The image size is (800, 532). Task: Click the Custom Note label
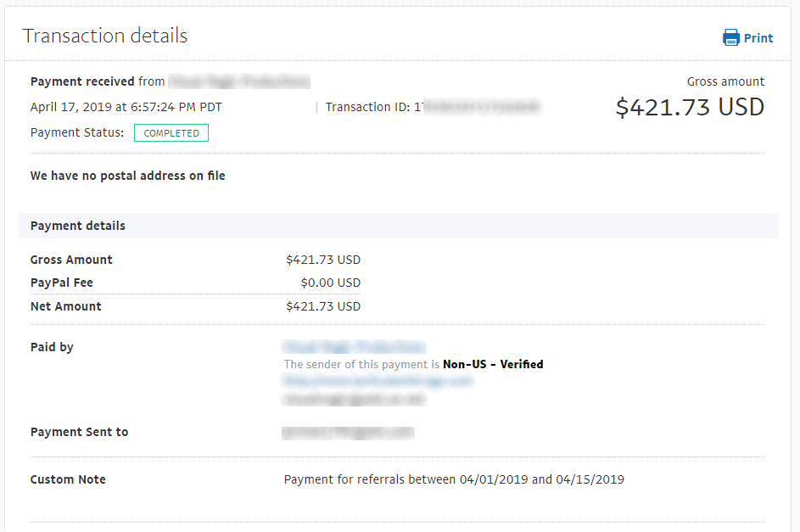click(68, 479)
